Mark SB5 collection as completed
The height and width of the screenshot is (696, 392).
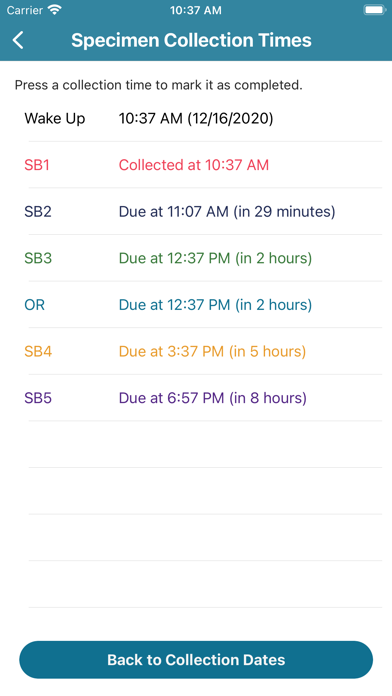tap(196, 398)
